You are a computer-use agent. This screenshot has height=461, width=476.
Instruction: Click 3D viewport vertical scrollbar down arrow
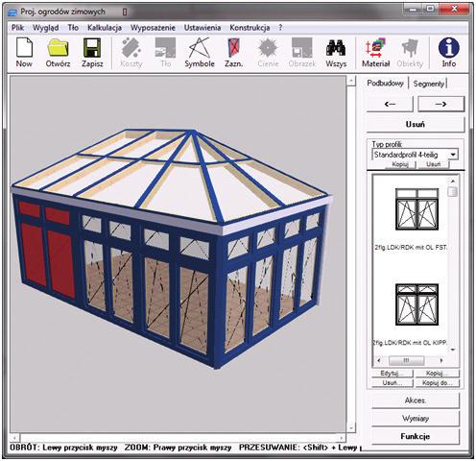coord(351,427)
